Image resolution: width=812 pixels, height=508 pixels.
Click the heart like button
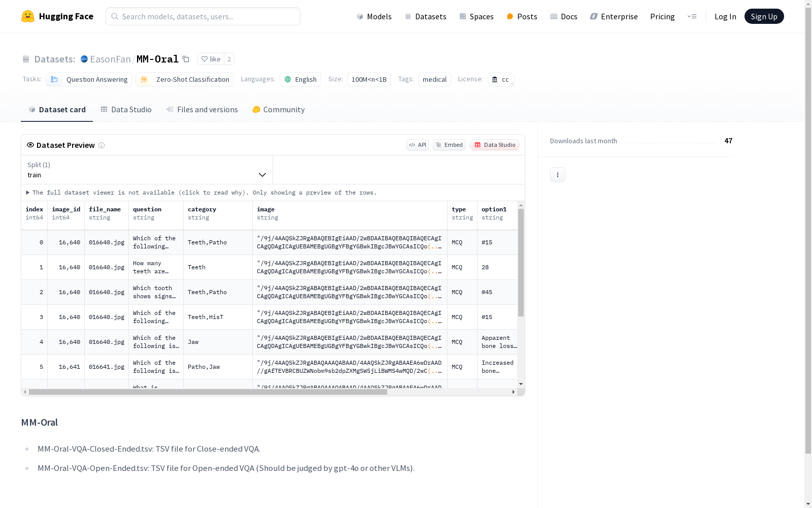[x=211, y=59]
